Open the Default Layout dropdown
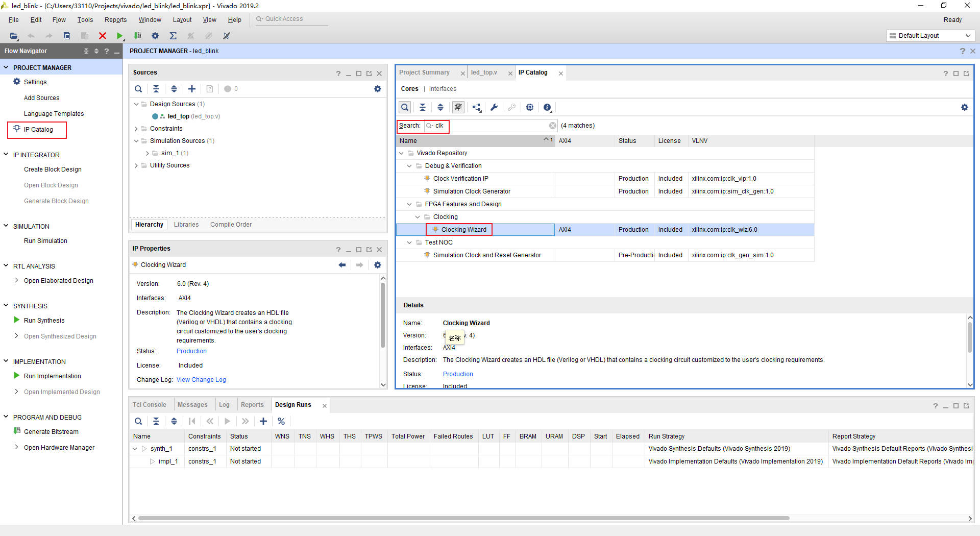Viewport: 980px width, 536px height. pyautogui.click(x=930, y=36)
